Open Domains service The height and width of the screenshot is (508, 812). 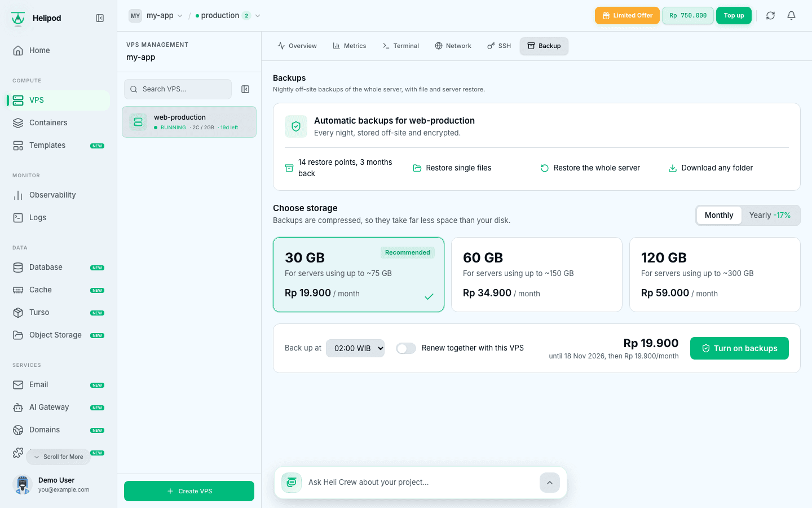pyautogui.click(x=59, y=430)
